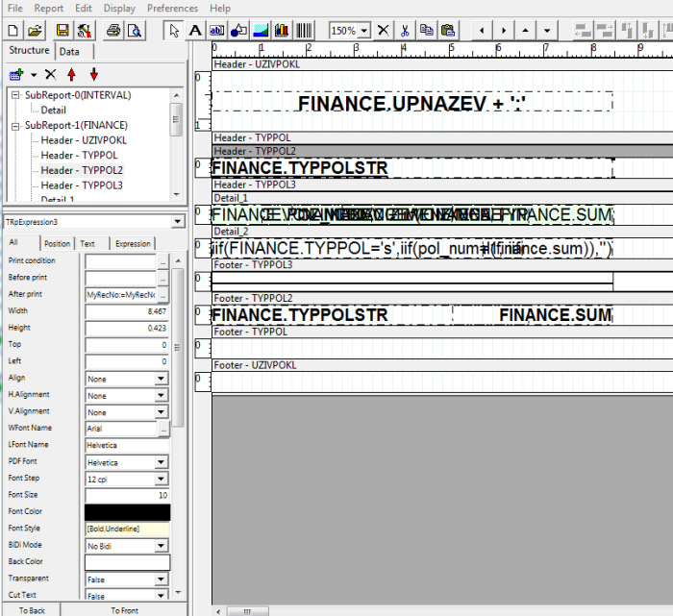673x616 pixels.
Task: Open Print condition ellipsis editor button
Action: [x=163, y=261]
